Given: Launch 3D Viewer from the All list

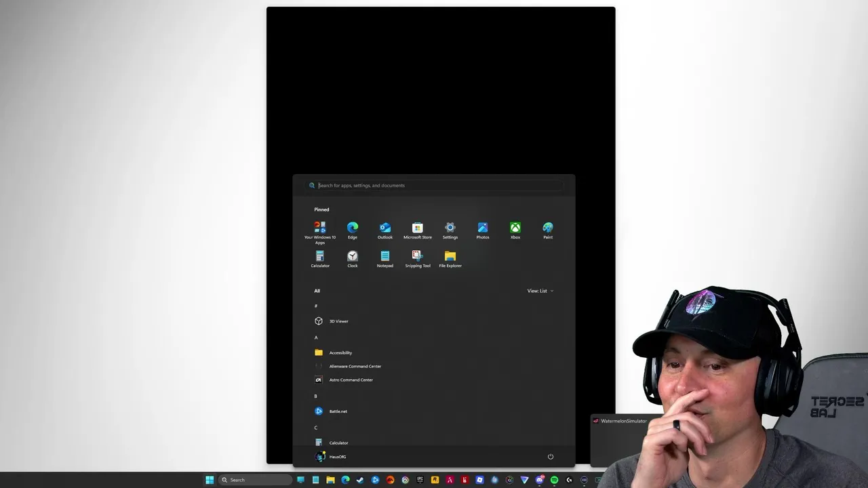Looking at the screenshot, I should coord(332,321).
